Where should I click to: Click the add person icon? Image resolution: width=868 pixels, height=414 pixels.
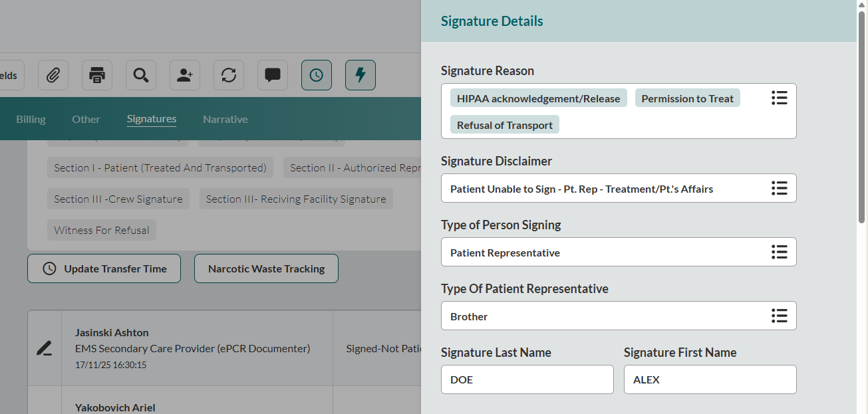[185, 75]
